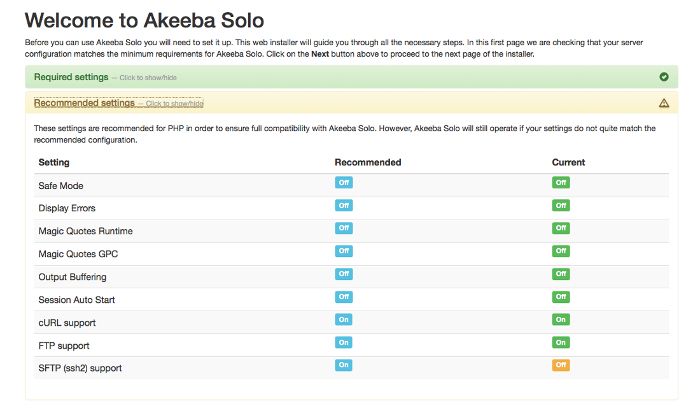Click the blue recommended On badge for FTP support
This screenshot has width=700, height=420.
coord(343,342)
